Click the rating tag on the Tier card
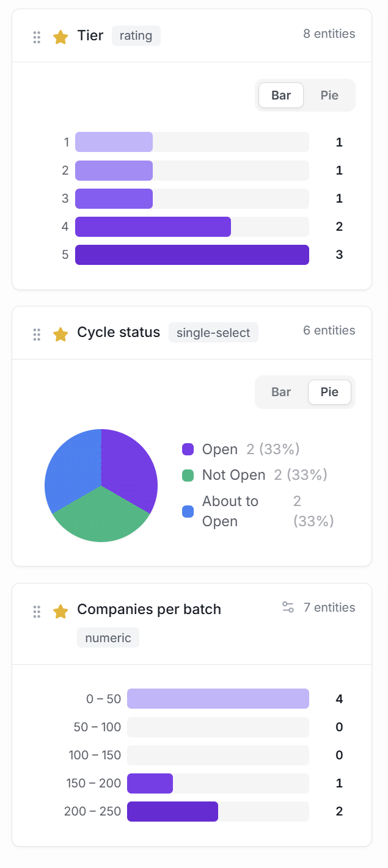 (x=136, y=35)
